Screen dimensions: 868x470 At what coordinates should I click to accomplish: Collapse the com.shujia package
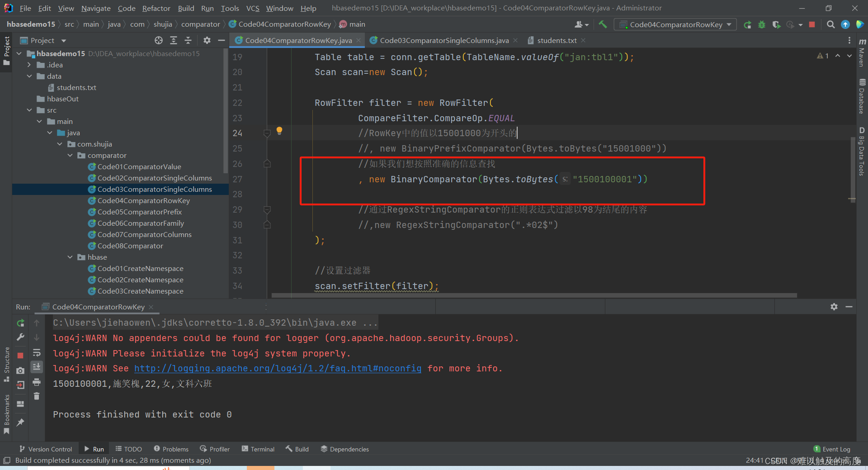(x=59, y=144)
